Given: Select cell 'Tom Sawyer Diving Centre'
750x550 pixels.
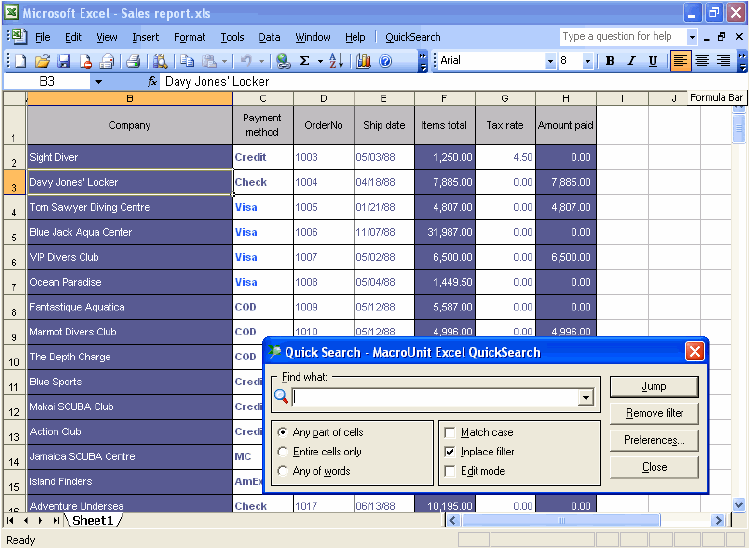Looking at the screenshot, I should 130,207.
